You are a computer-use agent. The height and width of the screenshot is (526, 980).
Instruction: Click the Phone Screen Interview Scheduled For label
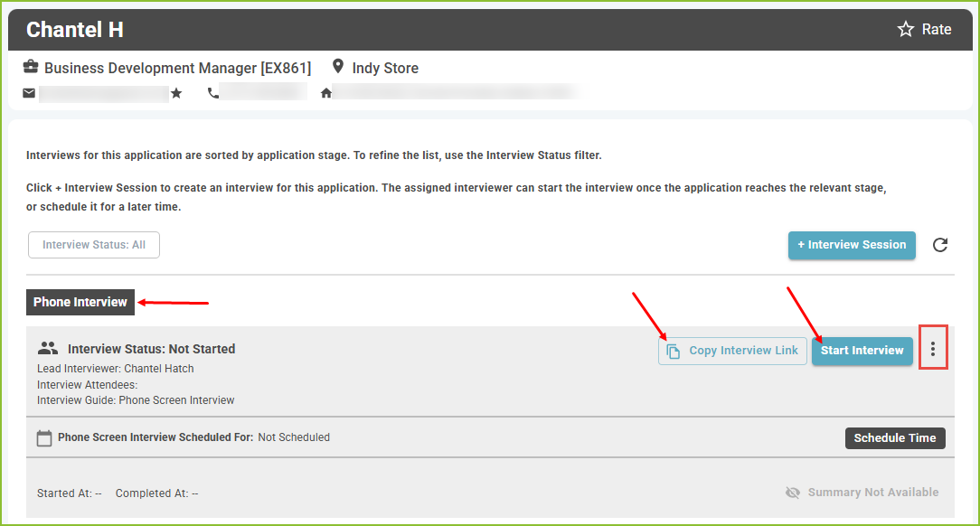click(x=155, y=437)
